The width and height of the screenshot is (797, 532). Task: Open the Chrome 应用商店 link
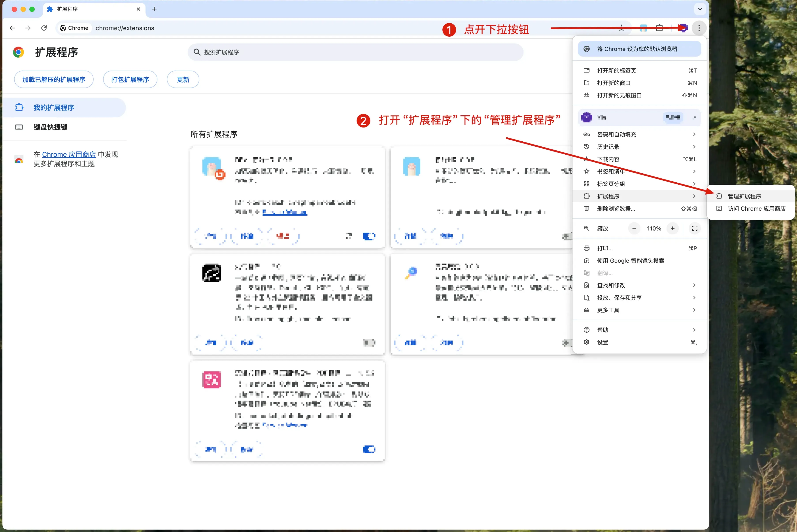pyautogui.click(x=69, y=154)
